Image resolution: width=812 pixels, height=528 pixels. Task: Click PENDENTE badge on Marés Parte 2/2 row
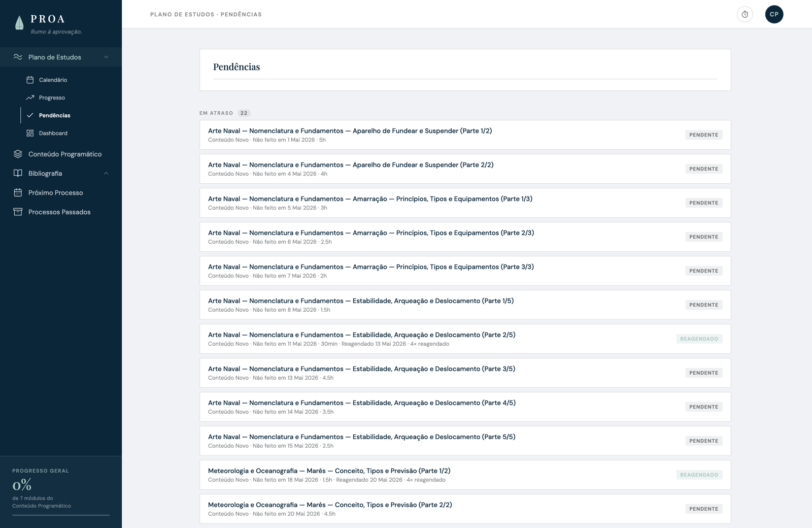703,509
